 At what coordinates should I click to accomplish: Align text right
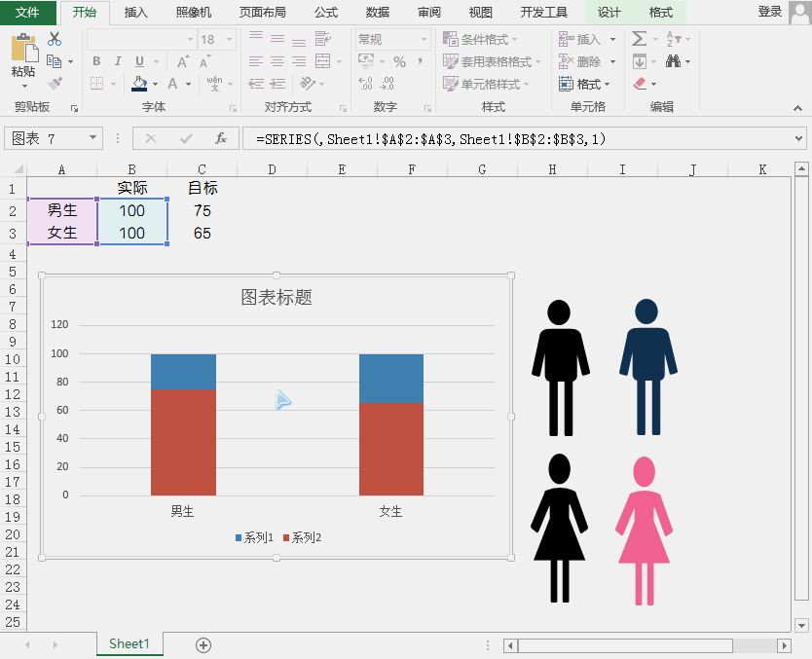(x=299, y=61)
